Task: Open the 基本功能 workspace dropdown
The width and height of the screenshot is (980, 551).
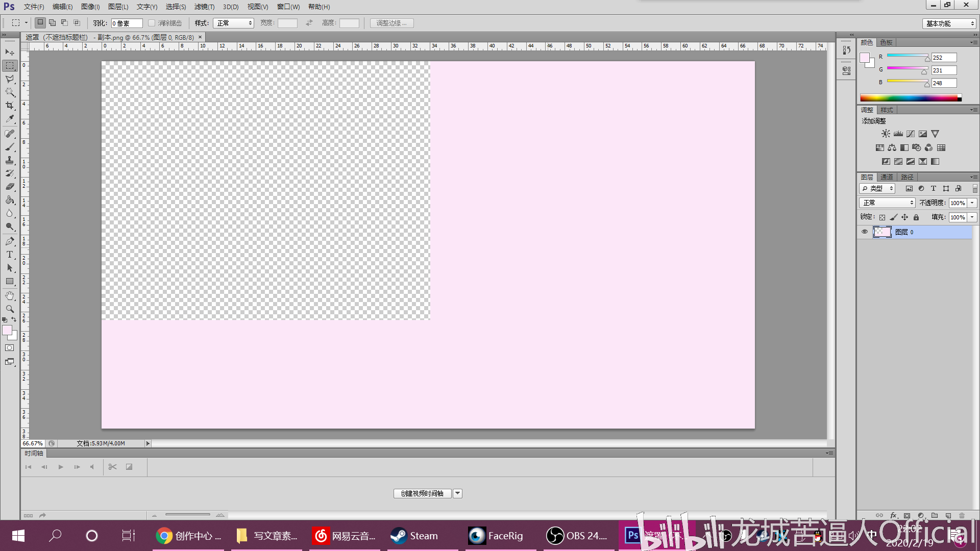Action: click(949, 23)
